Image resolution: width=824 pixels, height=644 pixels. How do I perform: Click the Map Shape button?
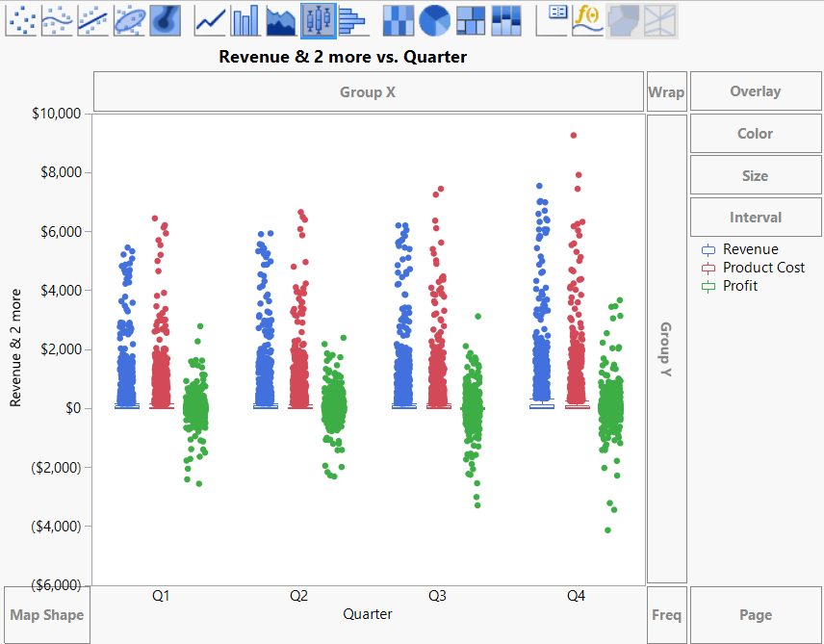pyautogui.click(x=46, y=614)
